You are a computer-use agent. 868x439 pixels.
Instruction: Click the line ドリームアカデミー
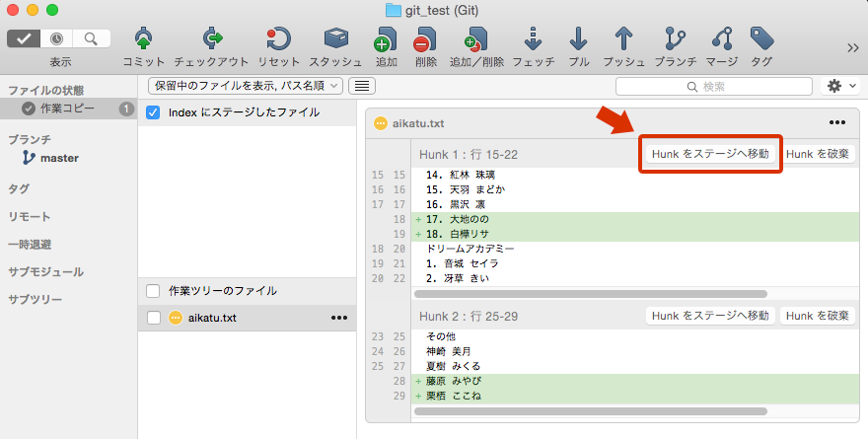click(x=470, y=249)
